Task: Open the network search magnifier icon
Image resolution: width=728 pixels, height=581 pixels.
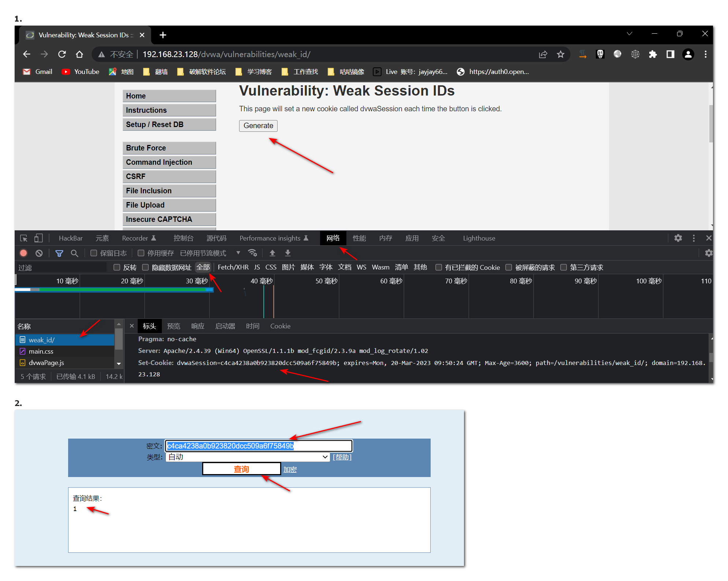Action: (x=74, y=253)
